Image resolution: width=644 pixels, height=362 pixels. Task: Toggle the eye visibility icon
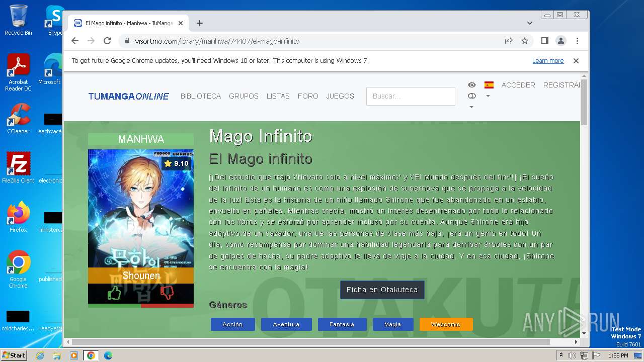[471, 85]
